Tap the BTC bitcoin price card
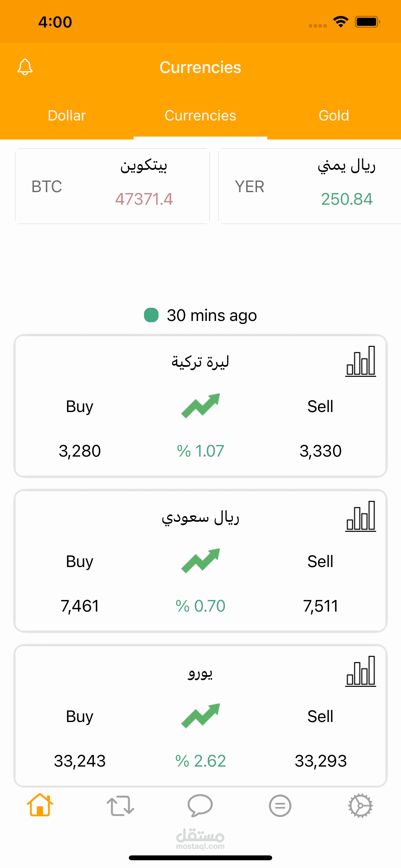 click(112, 186)
